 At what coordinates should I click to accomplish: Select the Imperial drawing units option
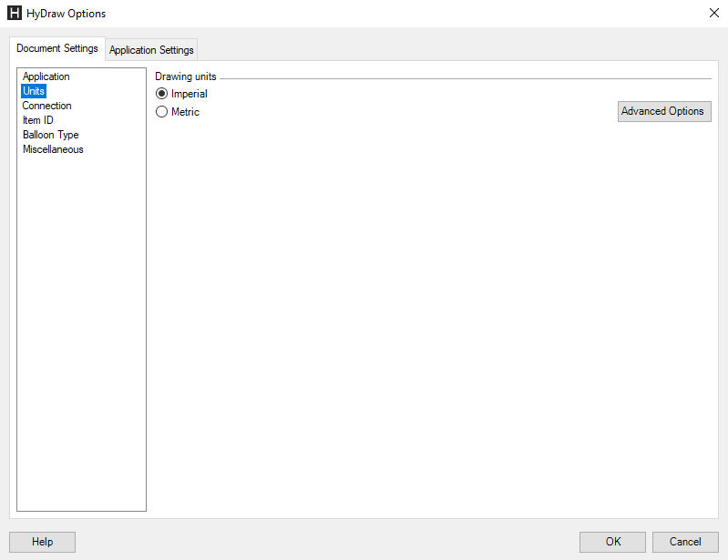[x=181, y=94]
